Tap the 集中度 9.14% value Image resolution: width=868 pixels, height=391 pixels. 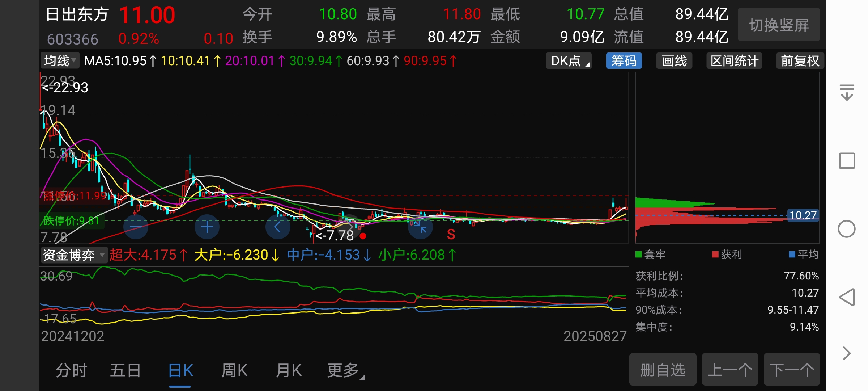pyautogui.click(x=804, y=327)
